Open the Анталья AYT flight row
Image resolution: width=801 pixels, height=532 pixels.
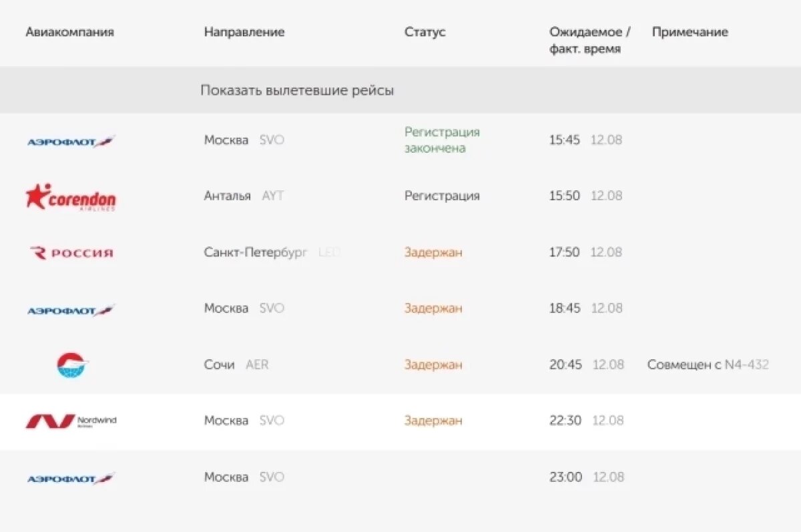(x=244, y=196)
